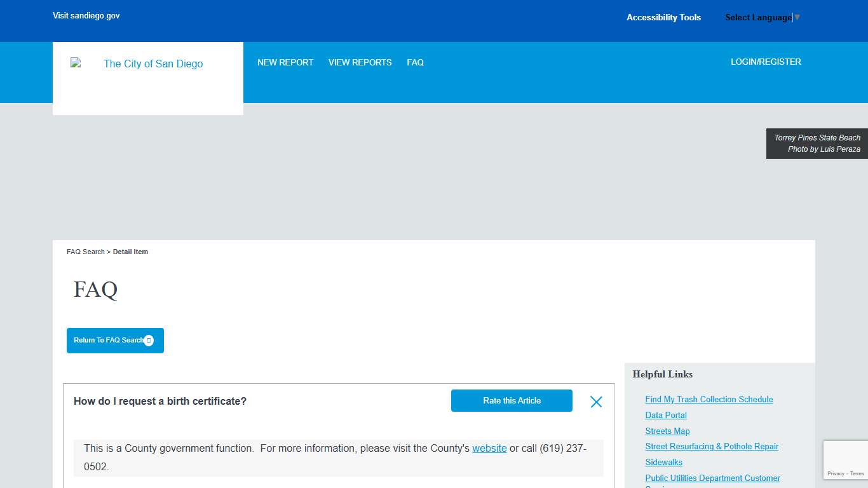The image size is (868, 488).
Task: Open the Select Language dropdown
Action: pos(762,18)
